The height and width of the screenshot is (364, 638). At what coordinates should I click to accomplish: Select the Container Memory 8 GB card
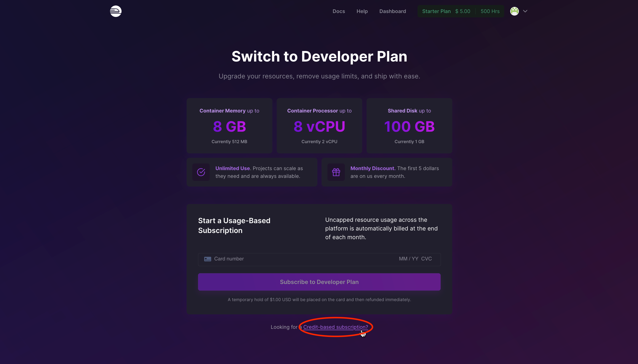229,126
